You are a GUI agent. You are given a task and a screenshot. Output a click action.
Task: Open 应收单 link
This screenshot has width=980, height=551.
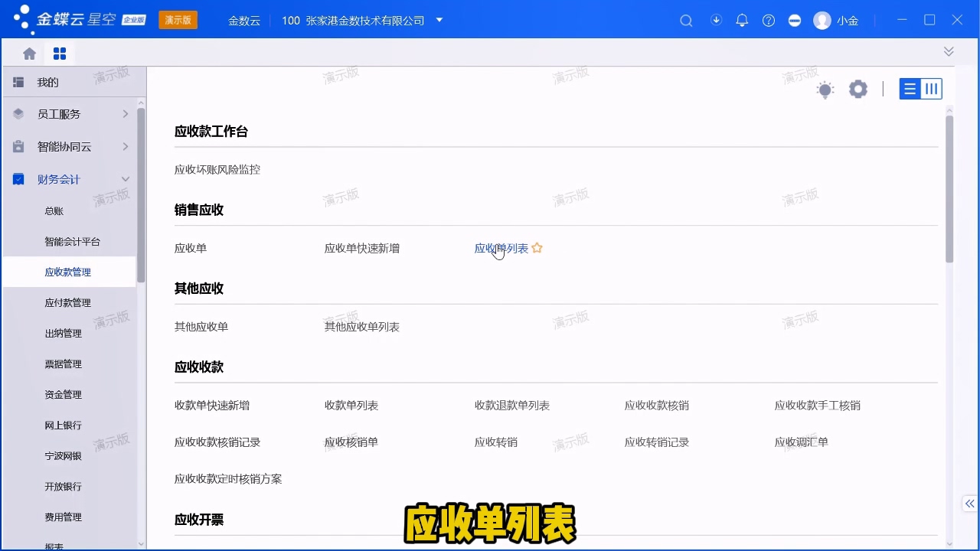191,248
